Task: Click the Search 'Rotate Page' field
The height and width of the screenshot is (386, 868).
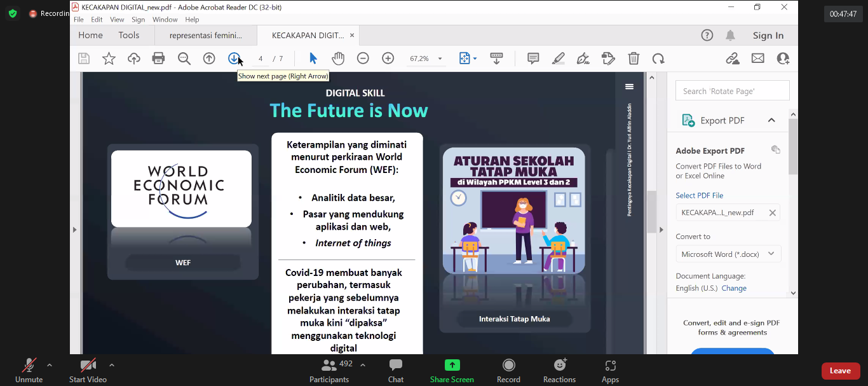Action: pos(732,91)
